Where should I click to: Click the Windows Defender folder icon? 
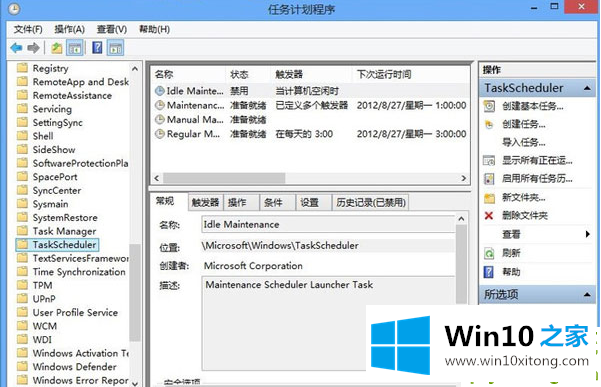pyautogui.click(x=23, y=366)
